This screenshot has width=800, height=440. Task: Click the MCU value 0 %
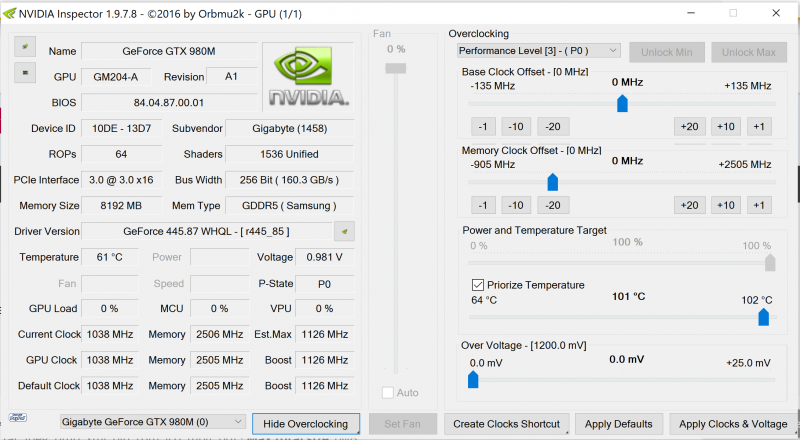[x=220, y=308]
